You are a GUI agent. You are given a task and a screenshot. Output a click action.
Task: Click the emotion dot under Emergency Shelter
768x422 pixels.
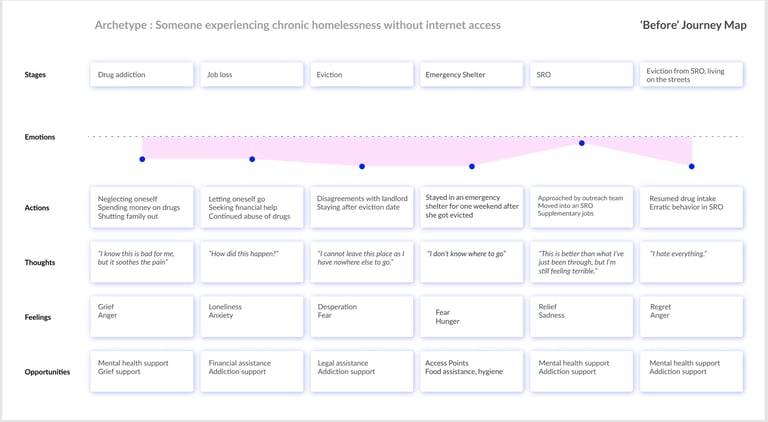pyautogui.click(x=472, y=166)
